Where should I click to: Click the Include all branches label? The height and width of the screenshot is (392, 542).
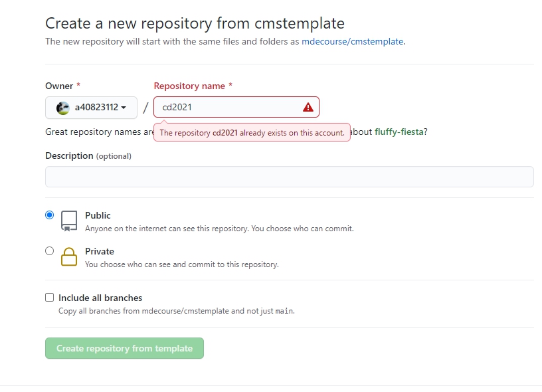[x=100, y=298]
